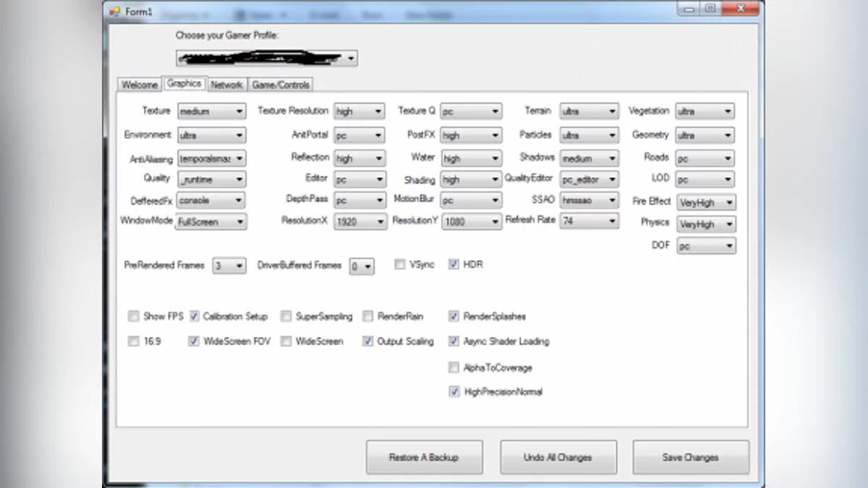Switch to the Graphics tab
Image resolution: width=868 pixels, height=488 pixels.
[x=184, y=84]
